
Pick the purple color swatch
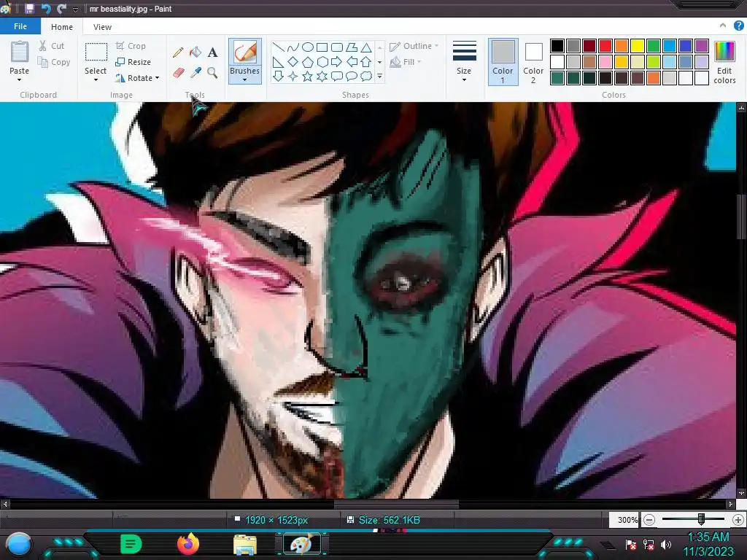coord(702,46)
